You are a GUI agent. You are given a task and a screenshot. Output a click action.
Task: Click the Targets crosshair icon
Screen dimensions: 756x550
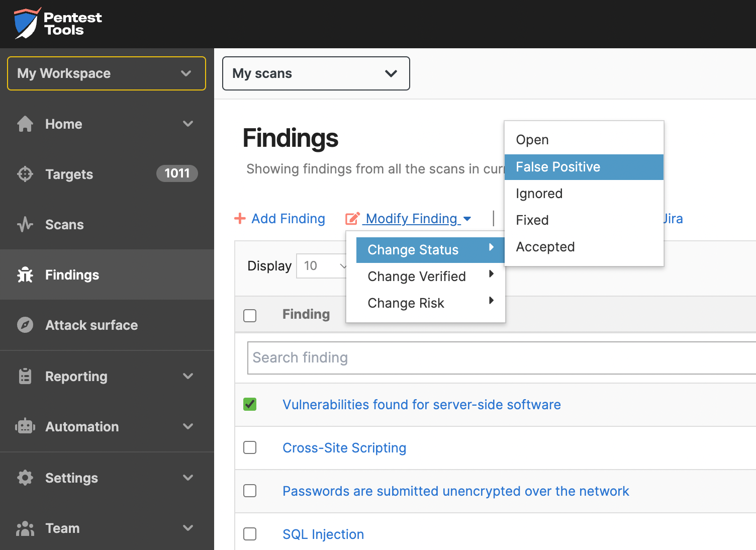25,174
